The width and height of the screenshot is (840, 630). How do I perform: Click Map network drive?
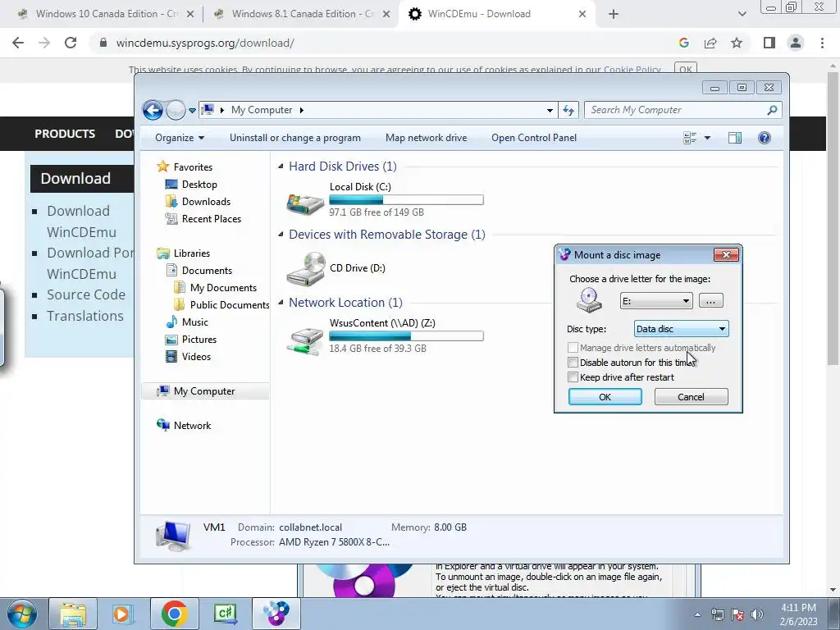tap(426, 138)
